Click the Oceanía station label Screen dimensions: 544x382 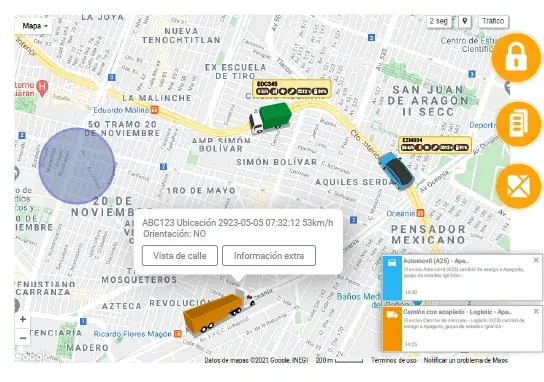(401, 213)
